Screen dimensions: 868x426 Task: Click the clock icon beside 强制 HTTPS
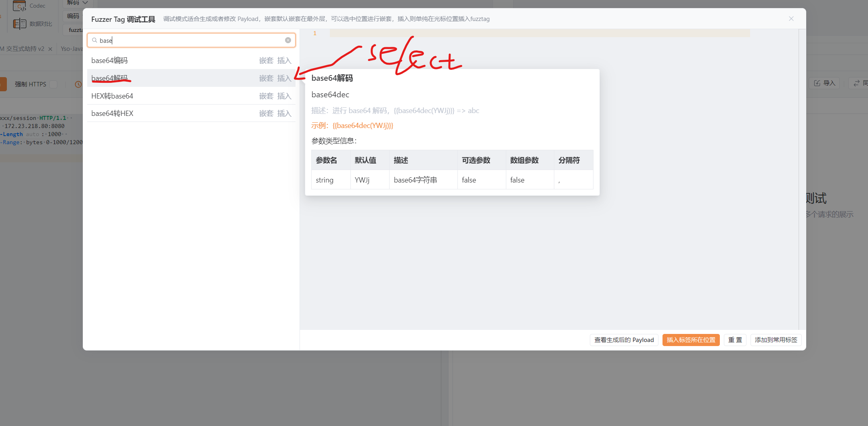click(x=78, y=84)
